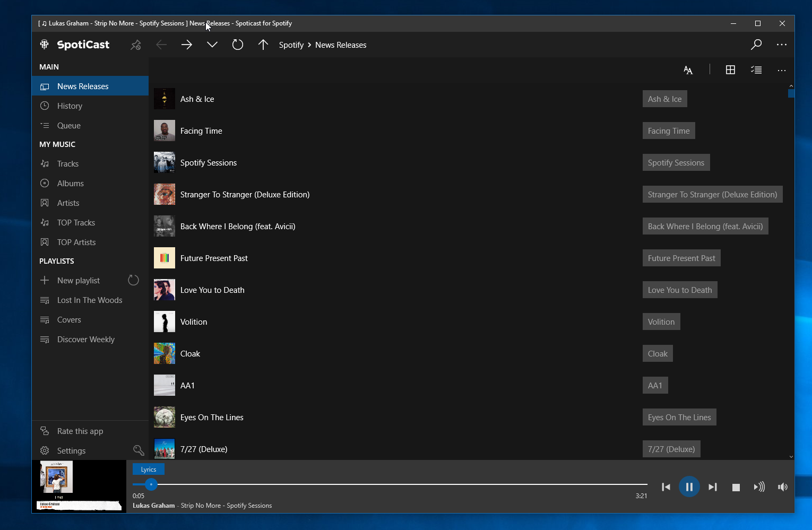Screen dimensions: 812x530
Task: Refresh the News Releases page
Action: coord(238,45)
